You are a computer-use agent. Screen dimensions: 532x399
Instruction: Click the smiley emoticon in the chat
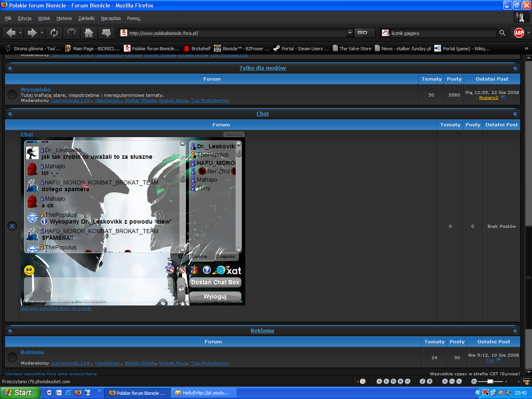(x=29, y=271)
